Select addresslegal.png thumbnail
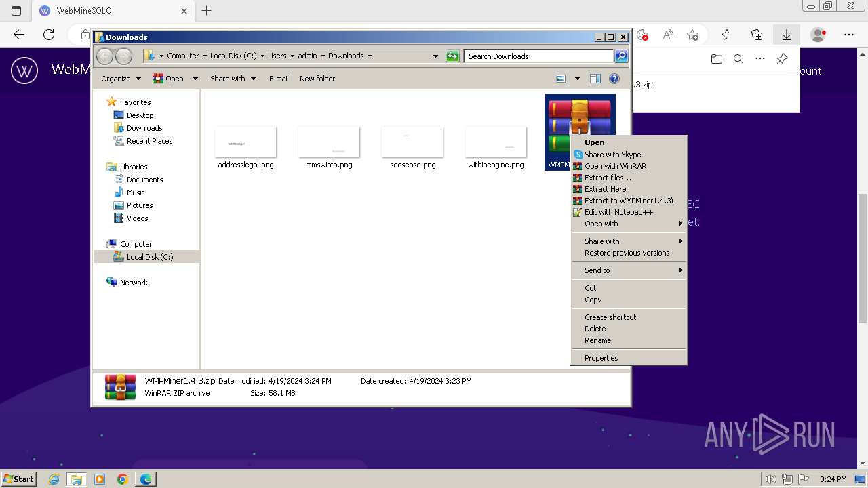This screenshot has width=868, height=488. click(245, 142)
